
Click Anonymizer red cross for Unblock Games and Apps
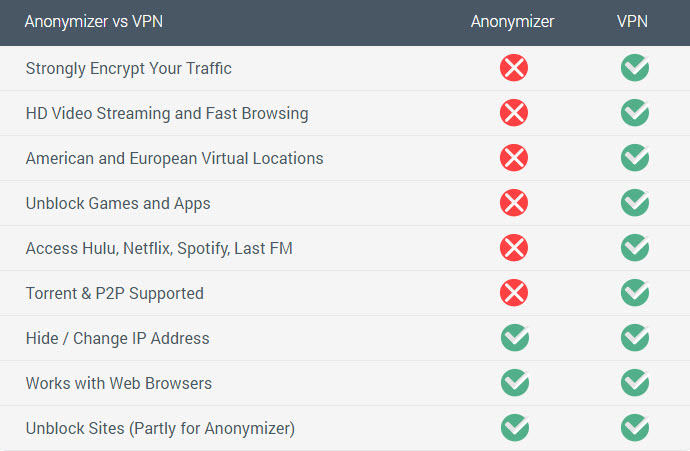pyautogui.click(x=514, y=203)
